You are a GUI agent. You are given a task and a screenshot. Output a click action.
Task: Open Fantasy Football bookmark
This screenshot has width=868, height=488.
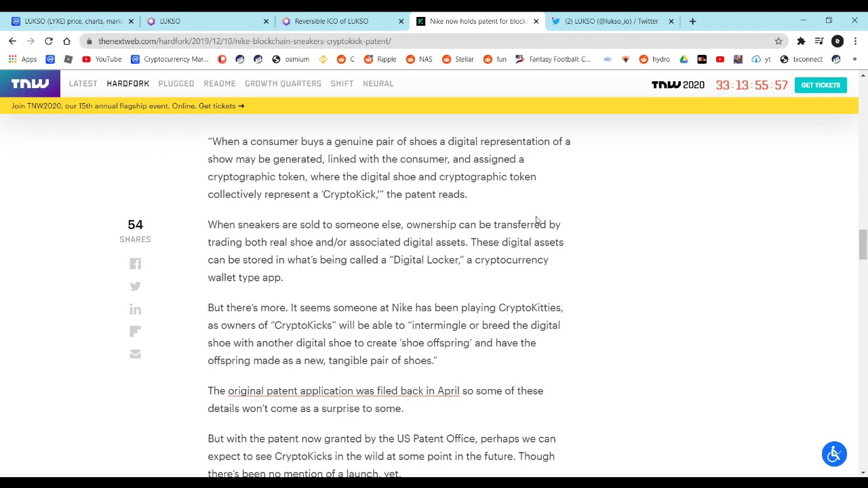click(x=553, y=59)
